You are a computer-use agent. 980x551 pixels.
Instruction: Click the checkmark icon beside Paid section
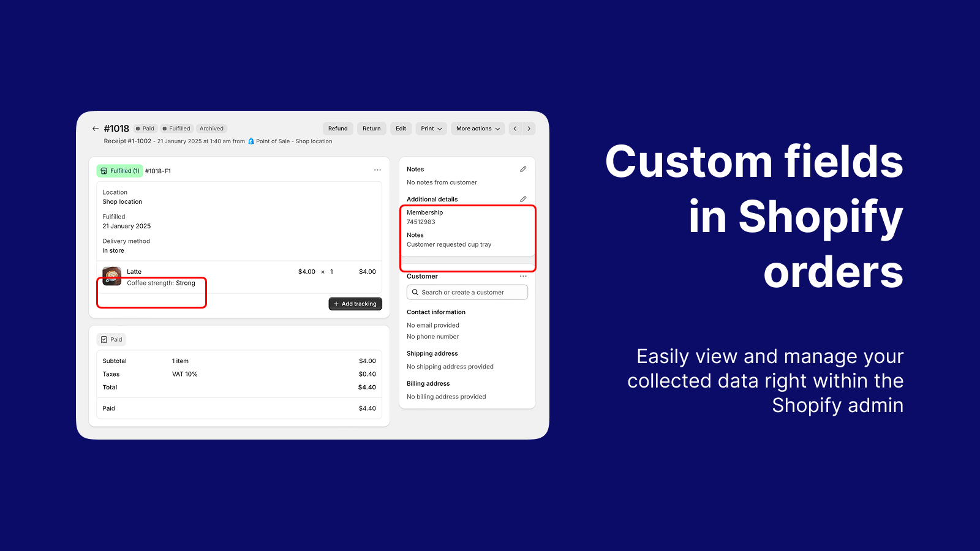104,339
